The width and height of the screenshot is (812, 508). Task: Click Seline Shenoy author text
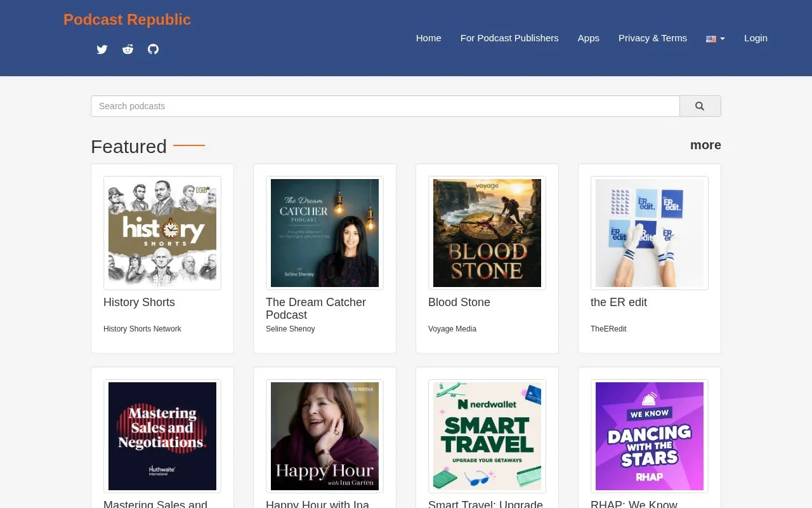[290, 329]
